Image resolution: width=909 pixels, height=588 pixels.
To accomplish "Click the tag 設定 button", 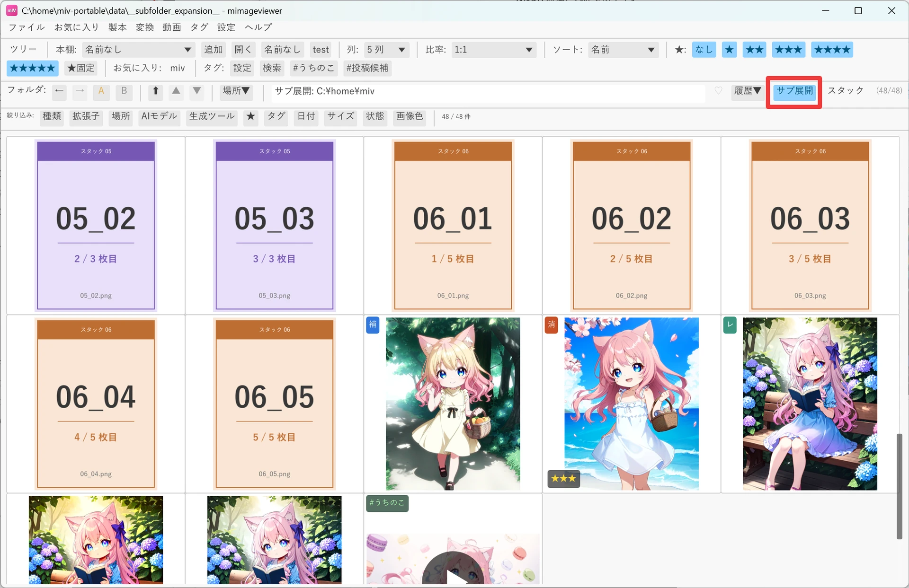I will 242,68.
